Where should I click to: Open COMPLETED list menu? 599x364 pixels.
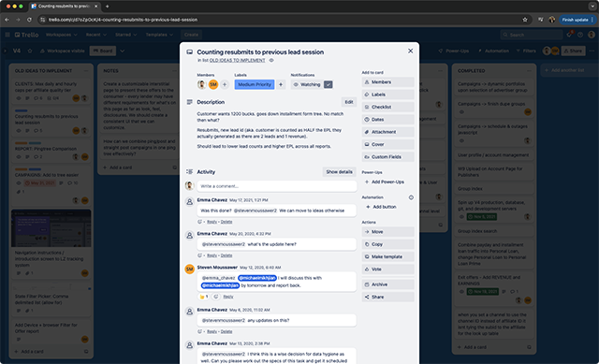529,71
